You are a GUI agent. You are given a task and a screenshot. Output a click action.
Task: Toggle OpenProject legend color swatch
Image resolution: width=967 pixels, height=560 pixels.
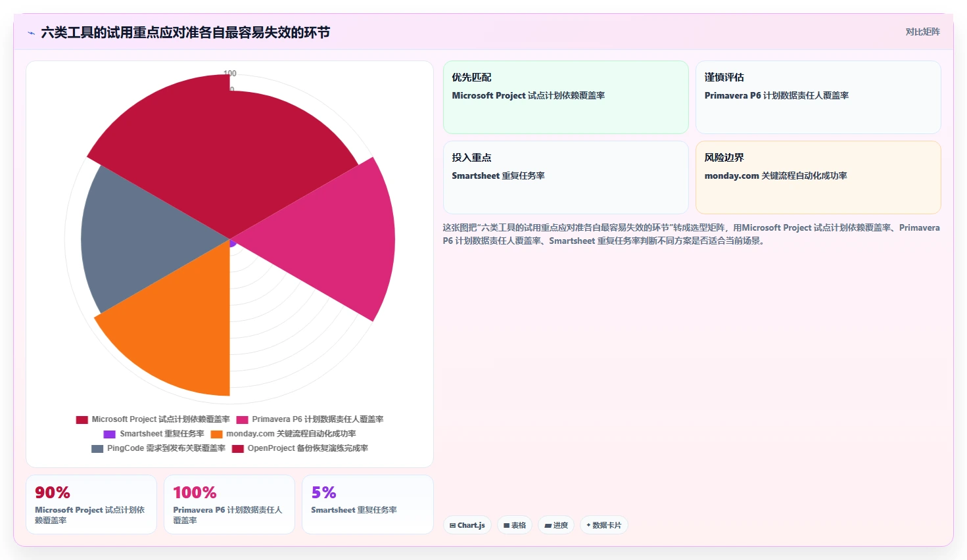point(238,448)
